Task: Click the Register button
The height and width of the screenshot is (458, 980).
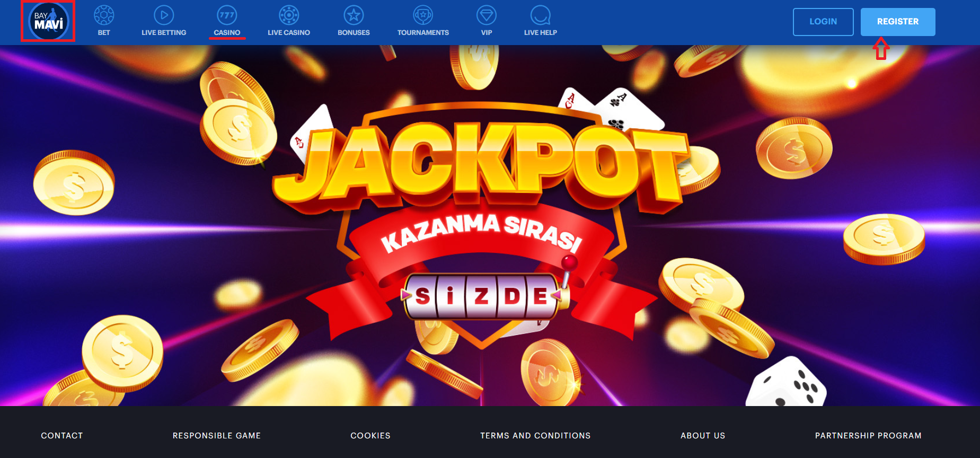Action: coord(898,22)
